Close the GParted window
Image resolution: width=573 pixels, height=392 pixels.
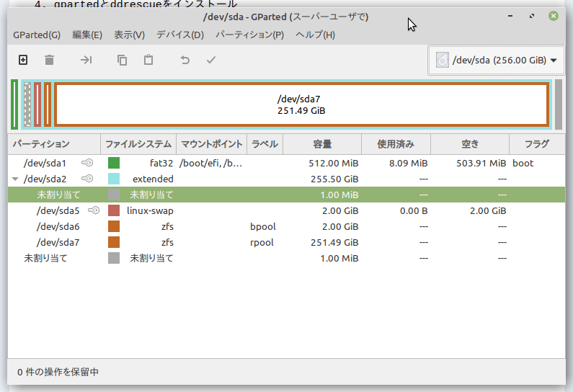click(x=554, y=16)
